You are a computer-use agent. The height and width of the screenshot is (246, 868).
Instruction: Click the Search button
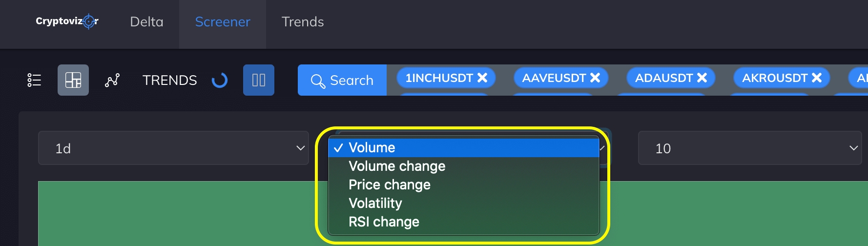coord(342,80)
